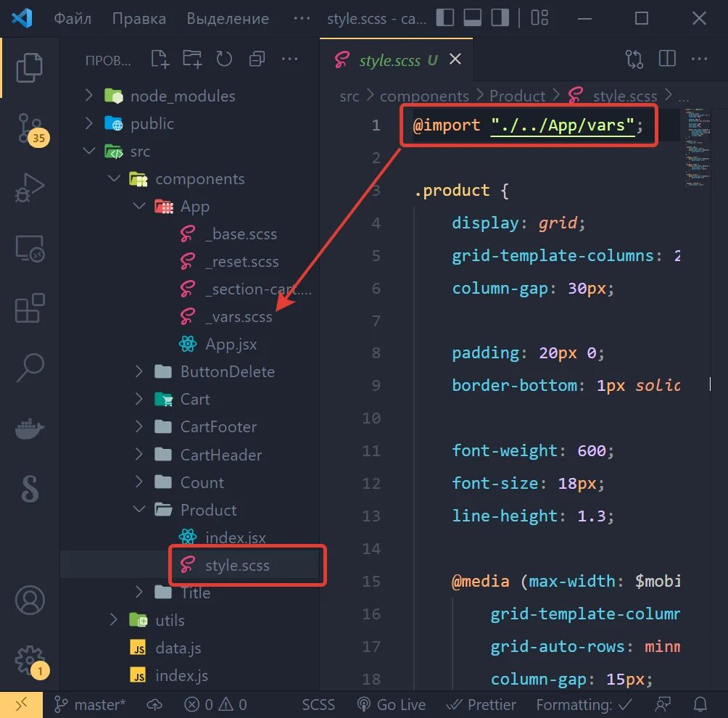Click the master branch in status bar
Viewport: 728px width, 718px height.
coord(90,704)
